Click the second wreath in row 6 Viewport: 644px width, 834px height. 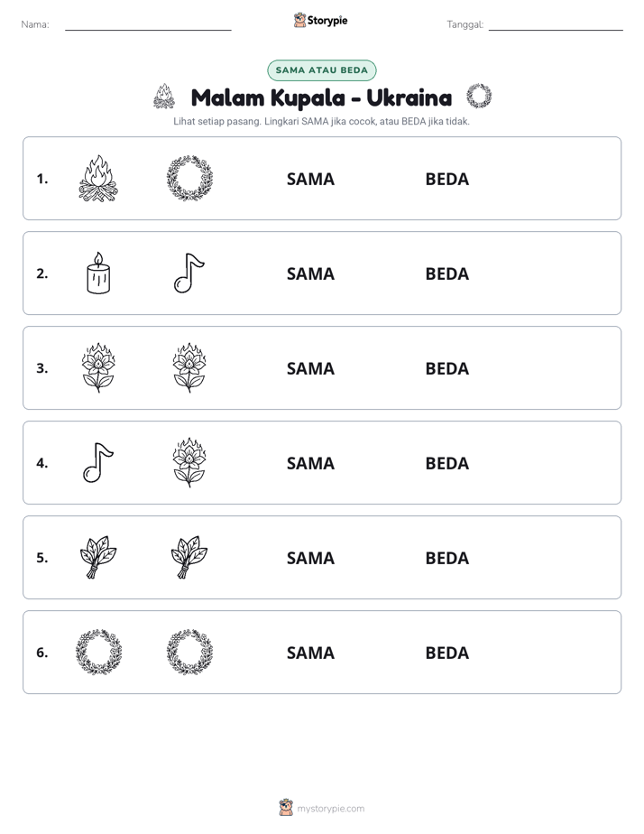click(x=189, y=652)
